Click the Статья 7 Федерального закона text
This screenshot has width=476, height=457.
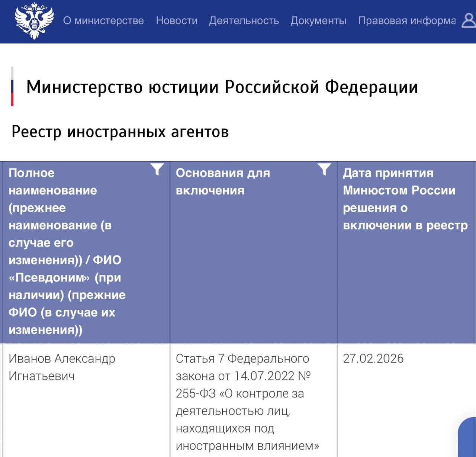coord(242,358)
